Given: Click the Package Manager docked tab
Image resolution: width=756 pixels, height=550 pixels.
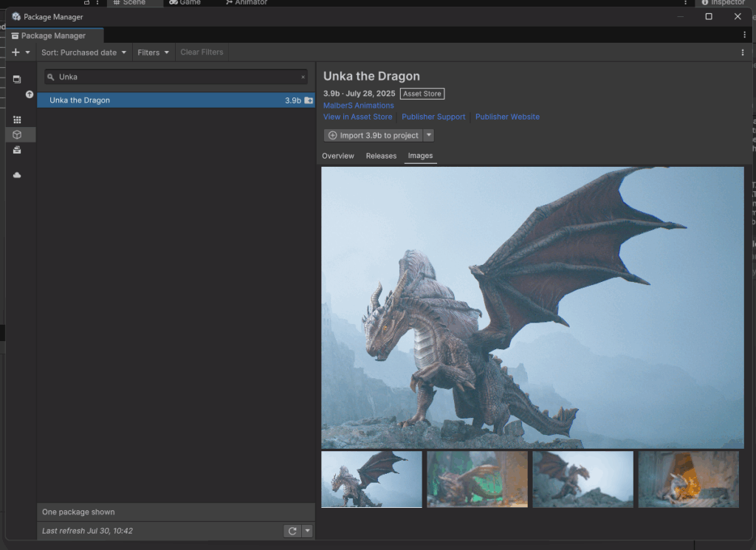Looking at the screenshot, I should (x=55, y=35).
